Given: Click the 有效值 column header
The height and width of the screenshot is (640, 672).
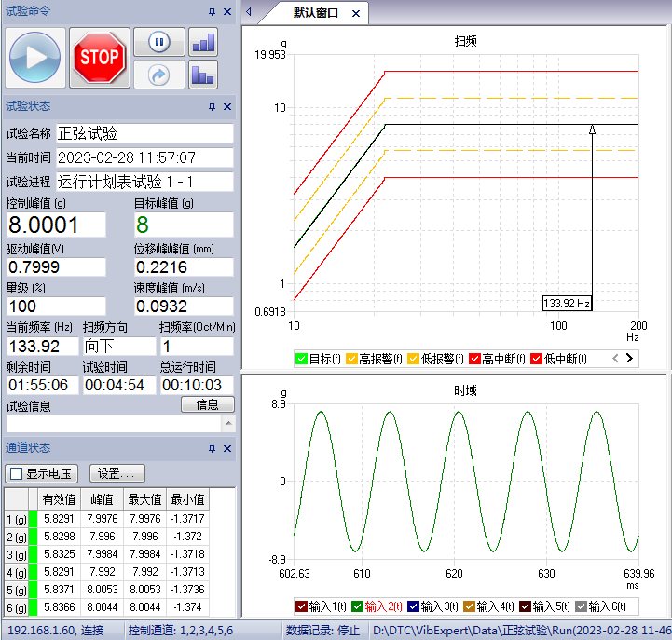Looking at the screenshot, I should 59,499.
